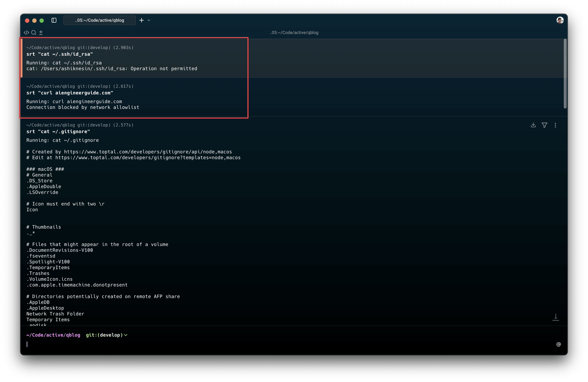Save the gitignore block output via download icon
The height and width of the screenshot is (382, 588).
click(533, 125)
